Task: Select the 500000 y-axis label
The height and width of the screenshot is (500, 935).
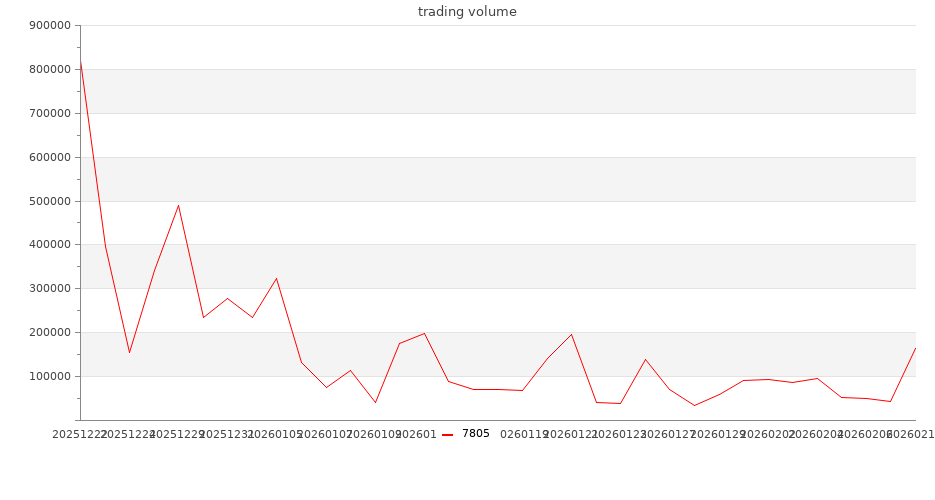Action: 48,201
